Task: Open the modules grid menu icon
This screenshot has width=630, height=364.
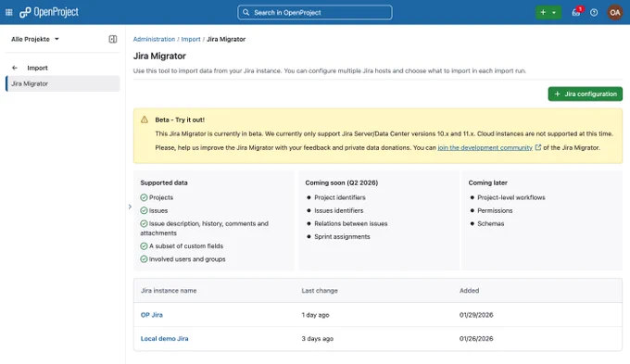Action: [x=9, y=12]
